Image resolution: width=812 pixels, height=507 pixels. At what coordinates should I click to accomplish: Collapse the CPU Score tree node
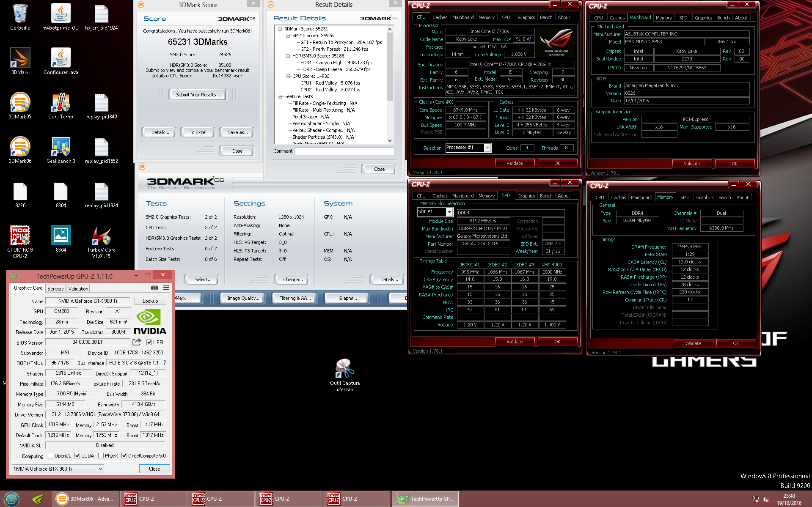(288, 76)
